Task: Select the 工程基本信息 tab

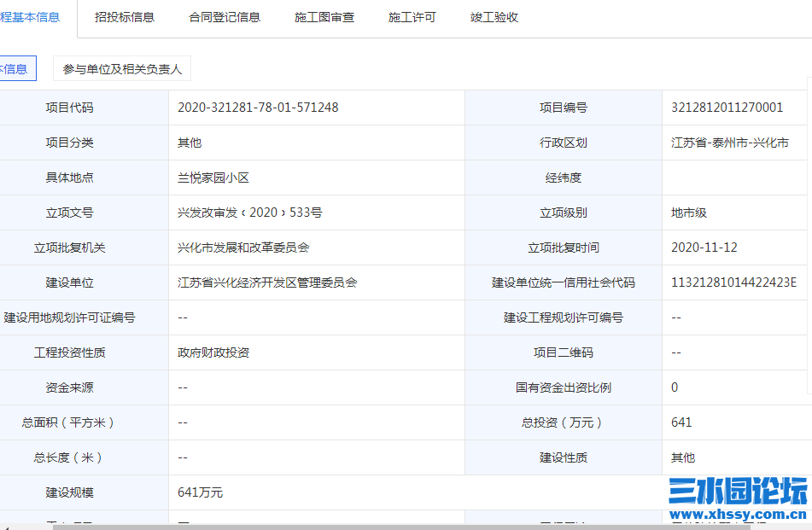Action: (x=31, y=17)
